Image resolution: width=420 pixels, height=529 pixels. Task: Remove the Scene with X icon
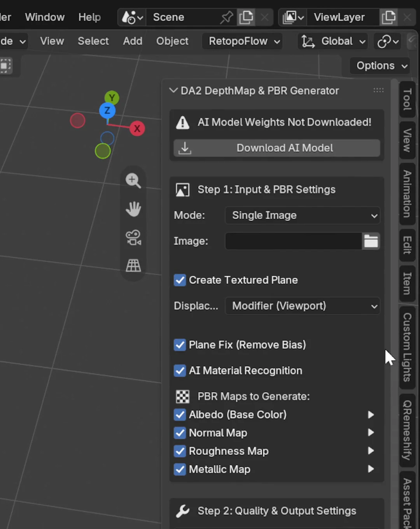click(264, 17)
